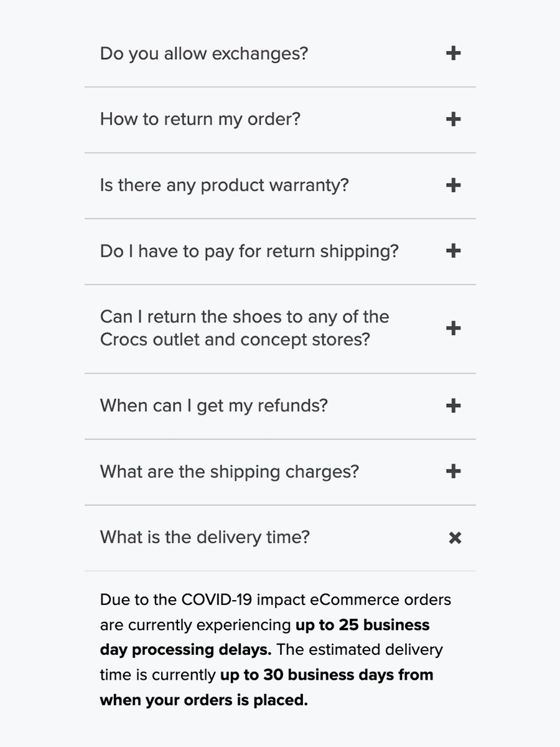
Task: Collapse 'What is the delivery time?' question text
Action: tap(205, 537)
